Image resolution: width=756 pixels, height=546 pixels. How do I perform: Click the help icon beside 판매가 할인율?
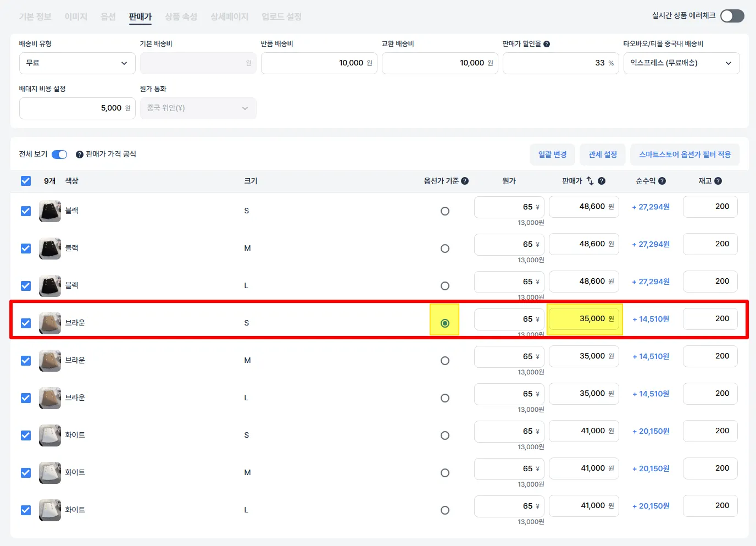[x=547, y=44]
